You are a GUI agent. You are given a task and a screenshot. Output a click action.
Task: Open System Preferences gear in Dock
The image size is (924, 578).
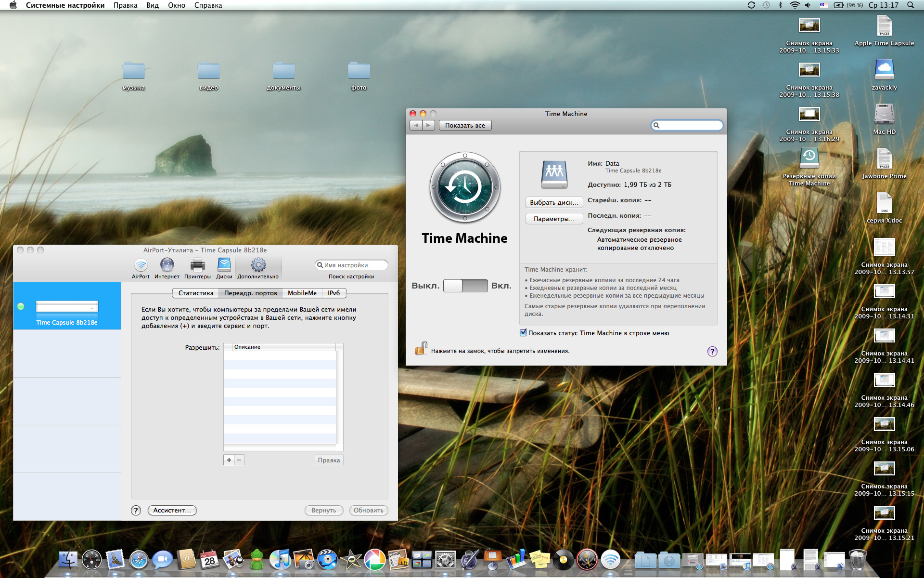[445, 560]
